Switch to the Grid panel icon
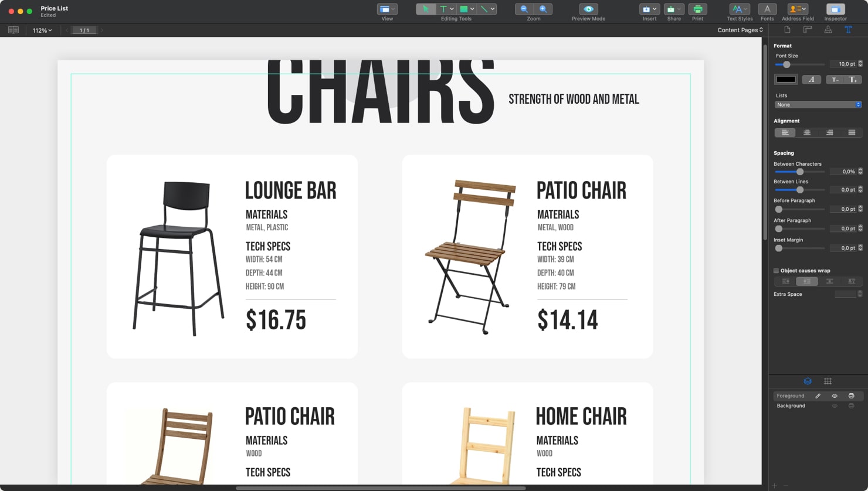The height and width of the screenshot is (491, 868). [828, 381]
